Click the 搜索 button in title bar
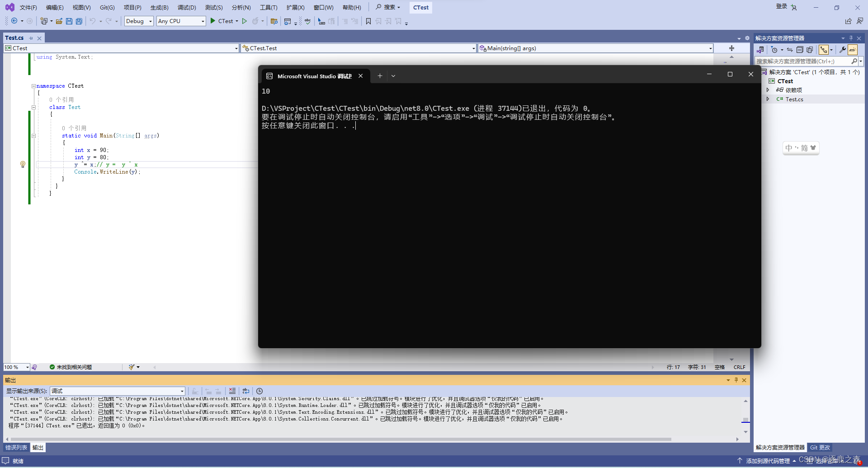868x468 pixels. (388, 7)
